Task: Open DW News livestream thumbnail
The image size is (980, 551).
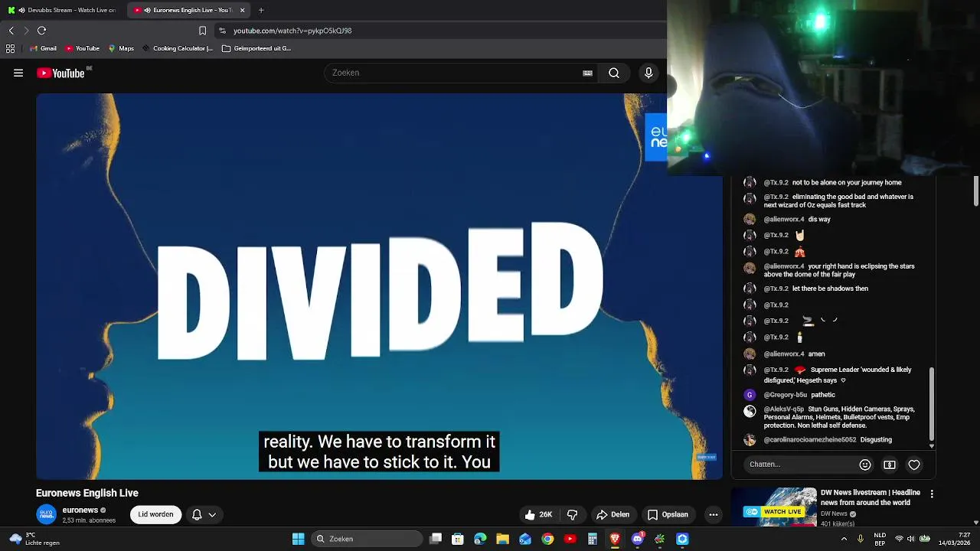Action: [x=773, y=507]
